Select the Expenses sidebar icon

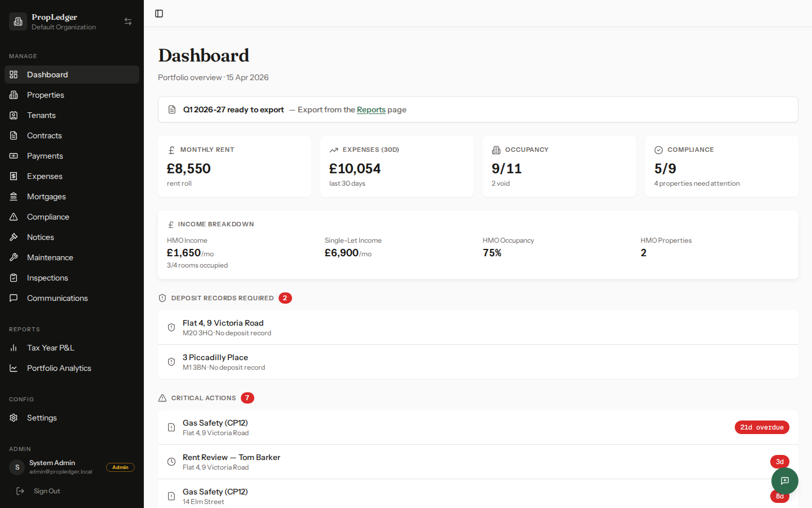tap(14, 176)
